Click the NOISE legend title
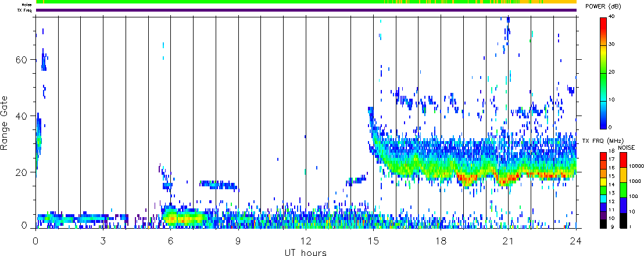Viewport: 644px width, 256px height. pyautogui.click(x=627, y=147)
